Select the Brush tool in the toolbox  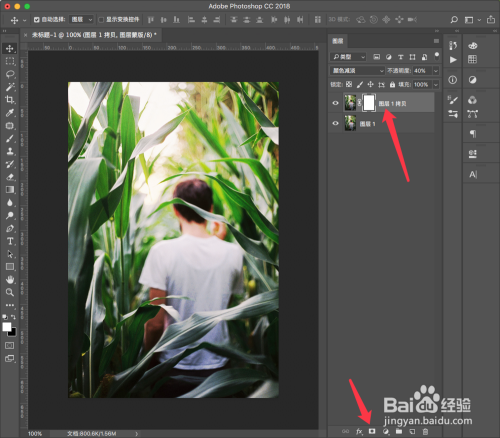click(x=10, y=138)
